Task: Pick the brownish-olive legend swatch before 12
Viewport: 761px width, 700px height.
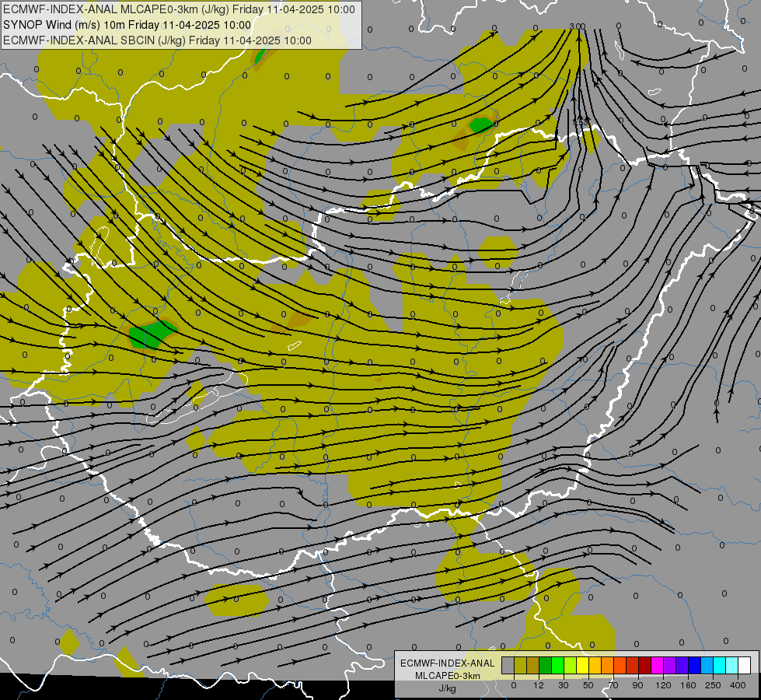Action: point(533,665)
